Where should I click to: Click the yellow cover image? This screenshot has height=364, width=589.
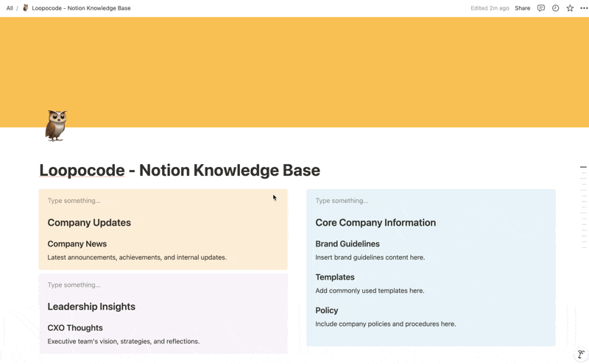pos(294,72)
